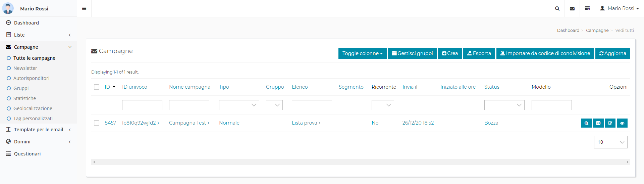Screen dimensions: 644x184
Task: Check the box for campaign 8457
Action: pos(97,123)
